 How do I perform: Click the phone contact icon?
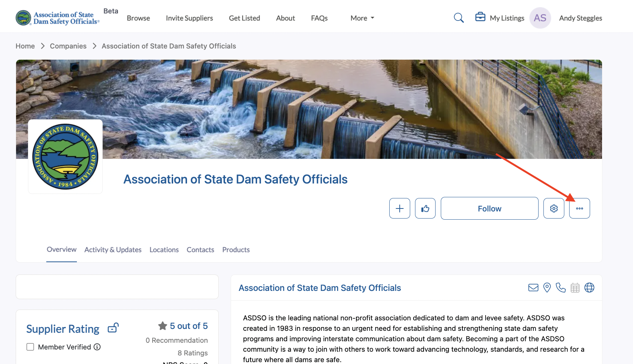tap(561, 288)
